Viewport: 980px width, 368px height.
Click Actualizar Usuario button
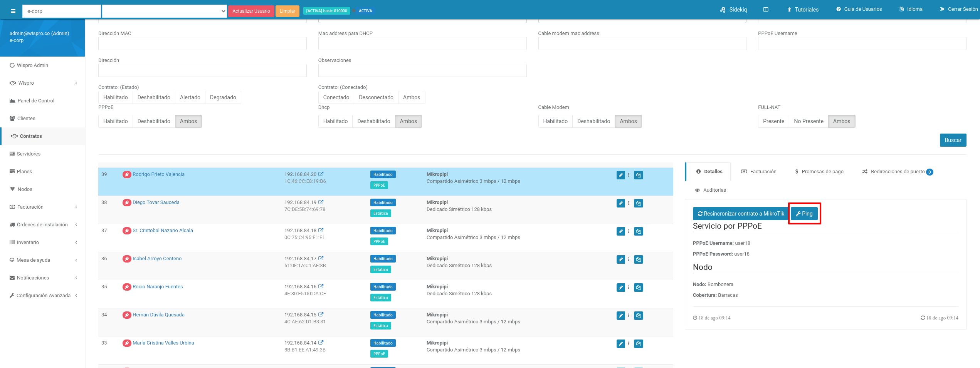coord(251,11)
